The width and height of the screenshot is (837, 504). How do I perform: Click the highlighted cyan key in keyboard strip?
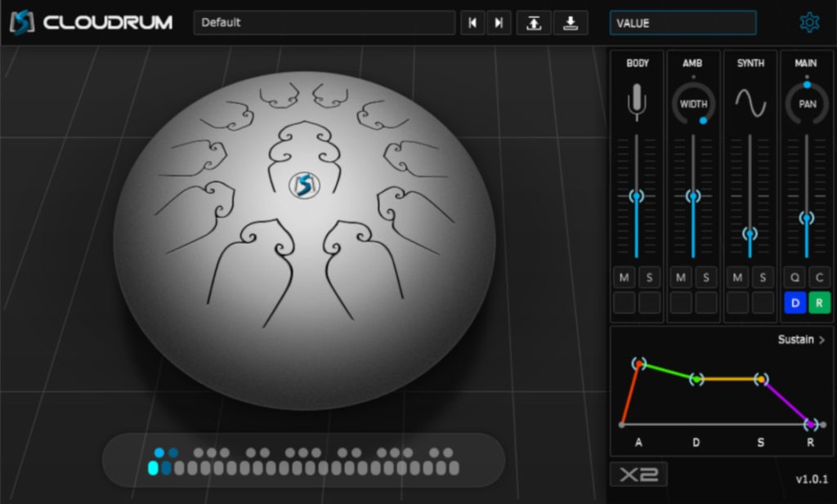point(153,468)
